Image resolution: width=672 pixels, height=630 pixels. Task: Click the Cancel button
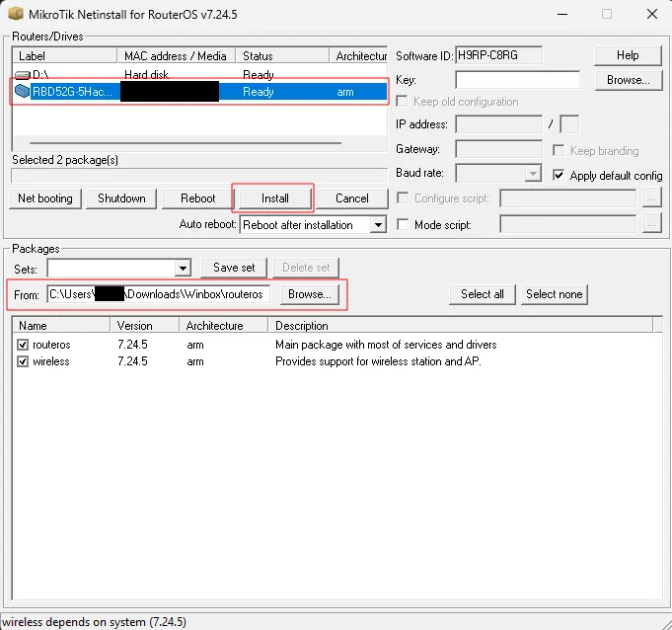[352, 198]
